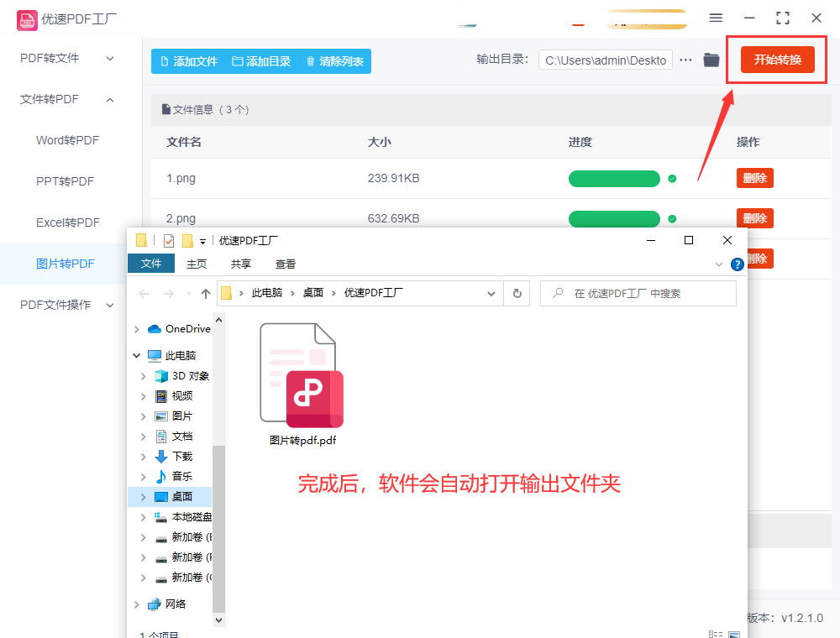Screen dimensions: 840x638
Task: Click 239.91KB size cell
Action: pyautogui.click(x=393, y=178)
